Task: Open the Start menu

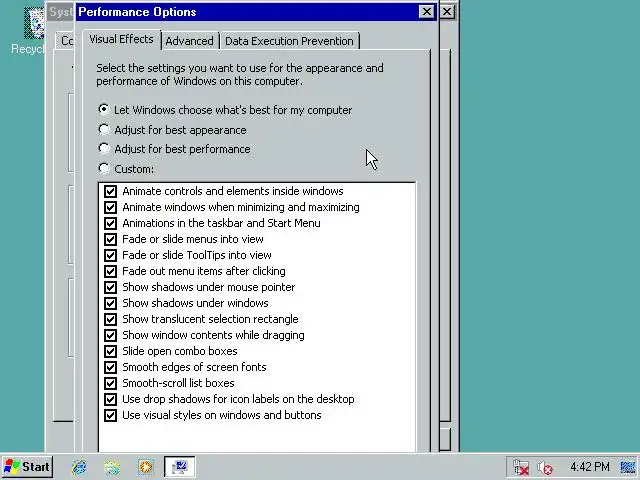Action: [x=27, y=467]
